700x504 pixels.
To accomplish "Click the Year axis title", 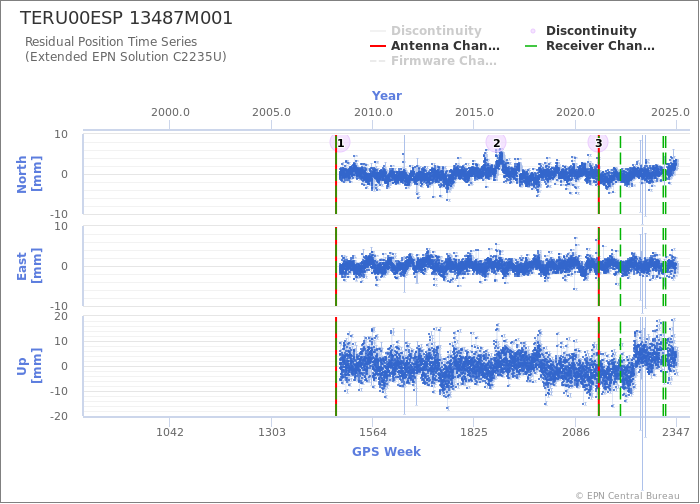I will pyautogui.click(x=387, y=96).
